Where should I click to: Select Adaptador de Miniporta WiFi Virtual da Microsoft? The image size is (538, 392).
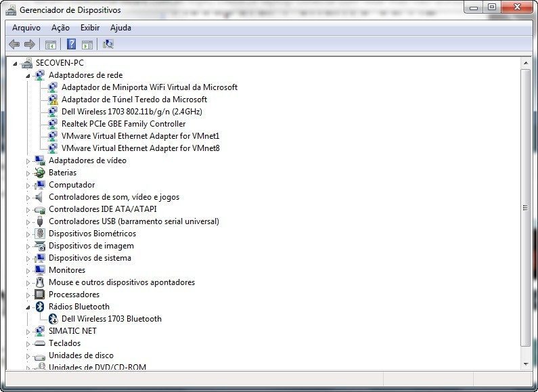point(150,87)
